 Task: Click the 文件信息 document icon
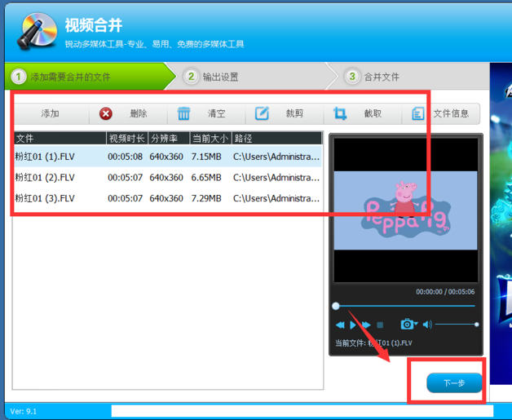418,113
